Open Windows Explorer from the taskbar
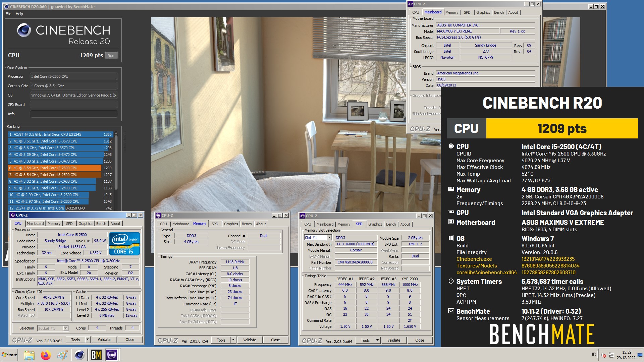The image size is (644, 362). coord(29,355)
